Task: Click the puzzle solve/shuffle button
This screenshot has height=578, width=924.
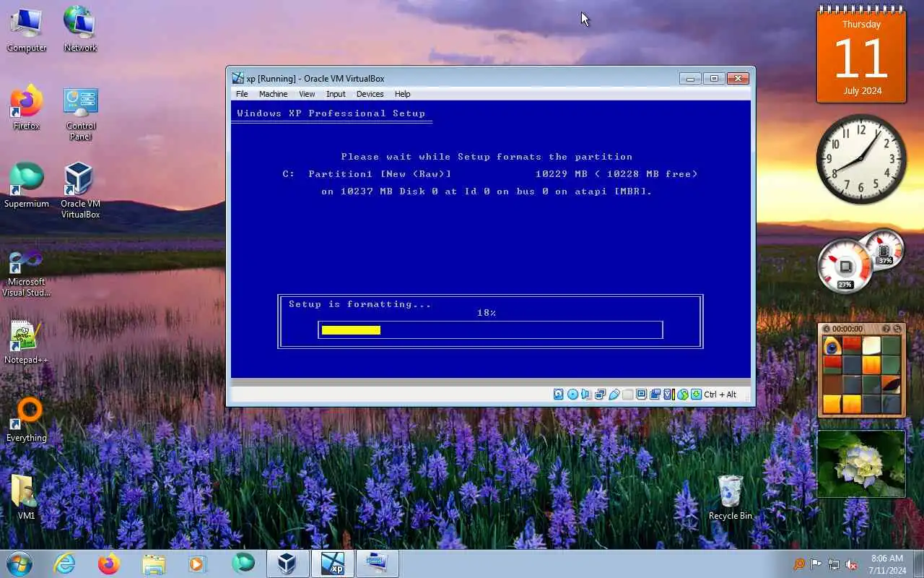Action: pos(897,329)
